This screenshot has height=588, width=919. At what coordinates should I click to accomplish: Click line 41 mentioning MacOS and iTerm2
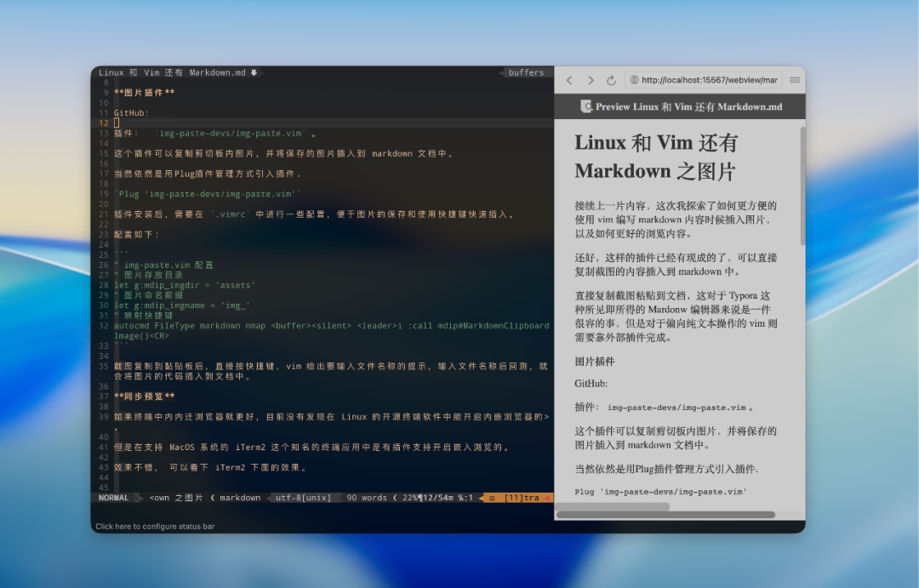tap(311, 448)
